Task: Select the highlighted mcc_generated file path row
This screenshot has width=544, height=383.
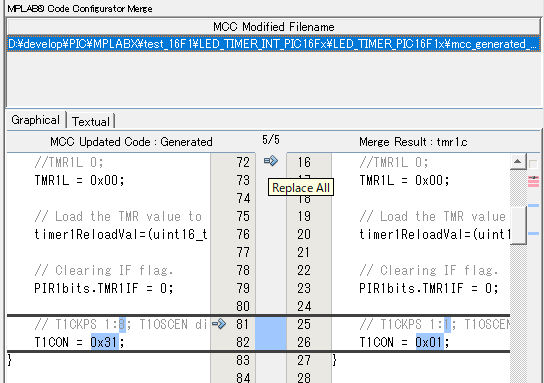Action: (x=273, y=44)
